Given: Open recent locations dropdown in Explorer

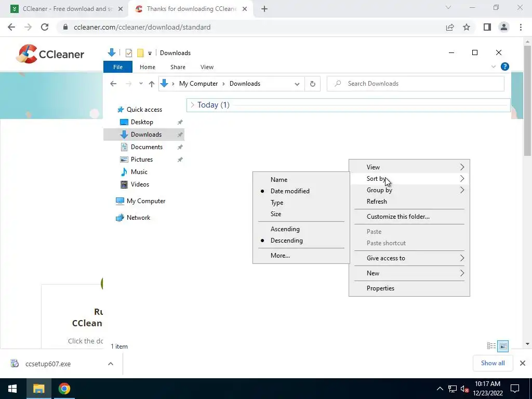Looking at the screenshot, I should [x=141, y=84].
